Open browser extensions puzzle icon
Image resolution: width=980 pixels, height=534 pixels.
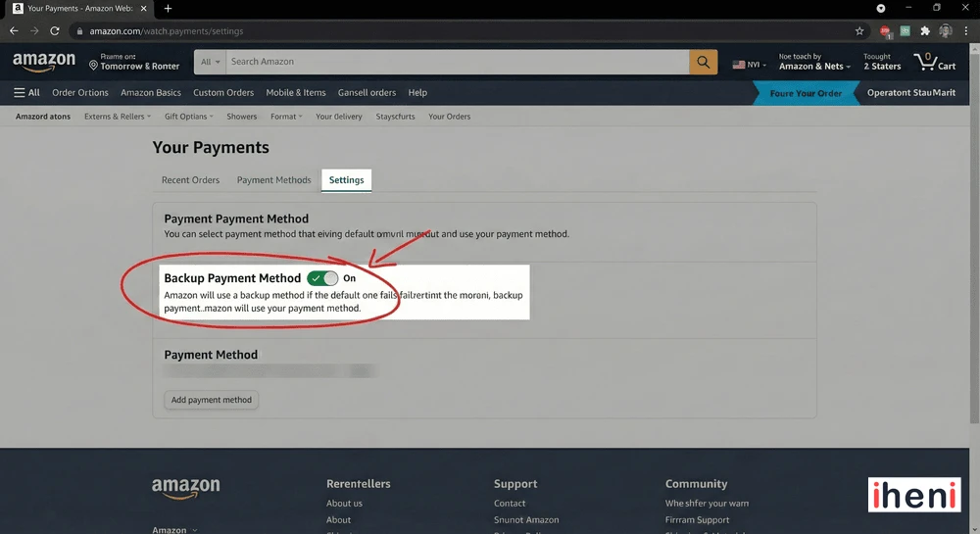pos(925,31)
